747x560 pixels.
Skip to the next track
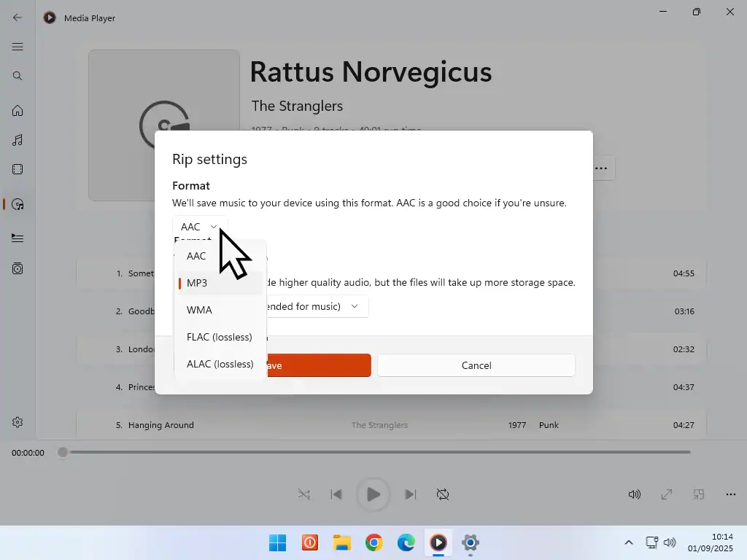(x=410, y=494)
